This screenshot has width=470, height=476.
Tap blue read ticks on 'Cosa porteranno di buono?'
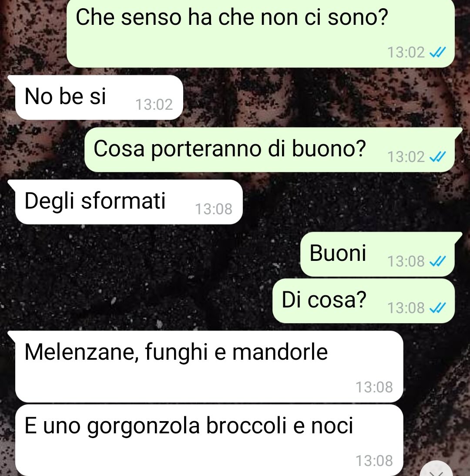[437, 157]
